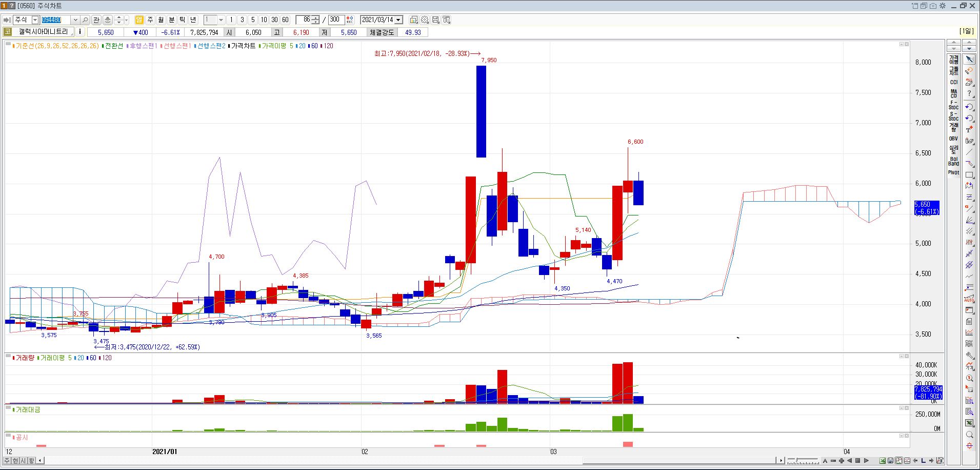
Task: Click the A auto-scale icon at bottom
Action: [x=825, y=461]
